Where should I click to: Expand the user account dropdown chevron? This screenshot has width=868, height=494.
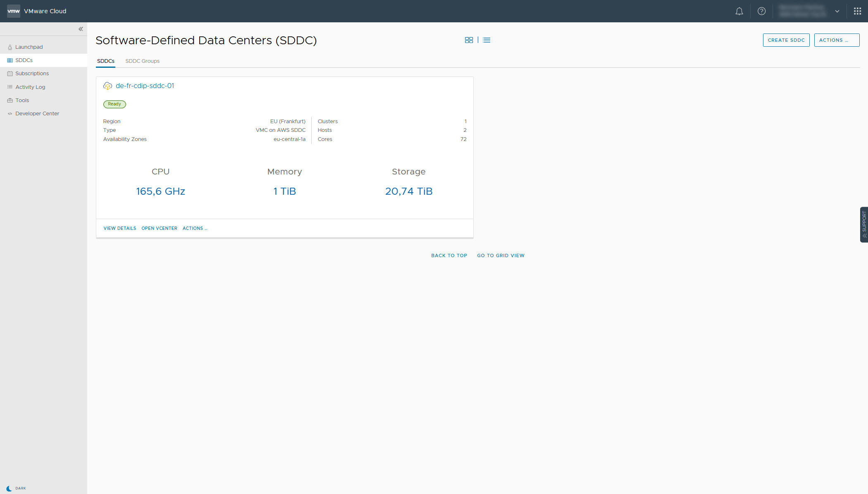837,11
